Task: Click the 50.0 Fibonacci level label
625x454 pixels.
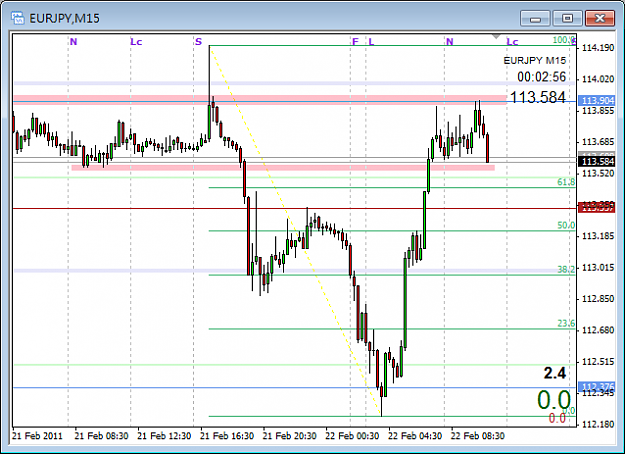Action: coord(566,225)
